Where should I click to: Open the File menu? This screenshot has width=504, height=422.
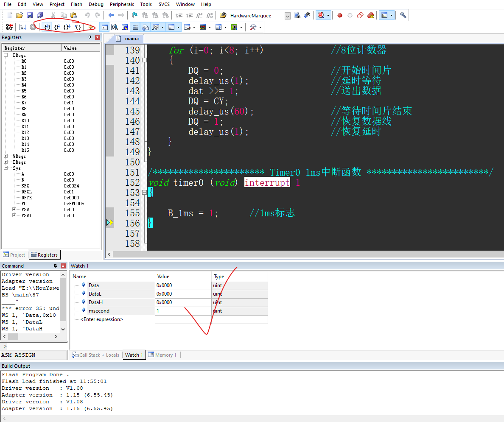[7, 4]
